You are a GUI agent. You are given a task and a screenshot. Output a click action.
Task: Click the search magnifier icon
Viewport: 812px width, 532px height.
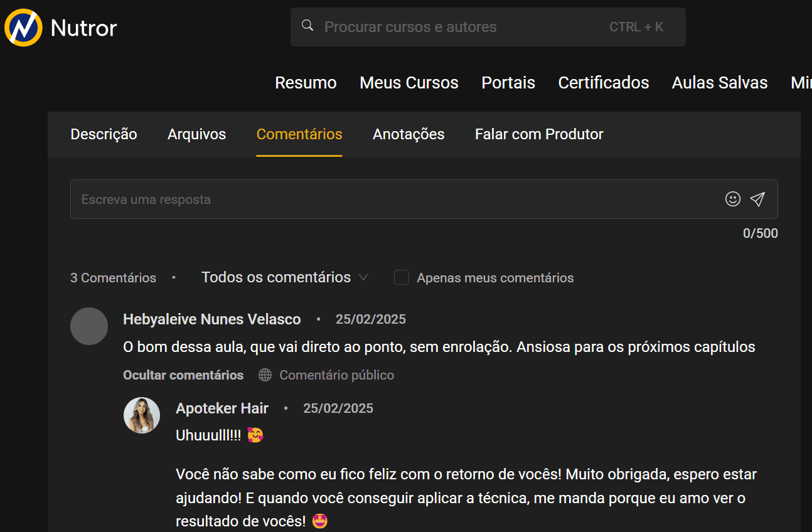(307, 26)
